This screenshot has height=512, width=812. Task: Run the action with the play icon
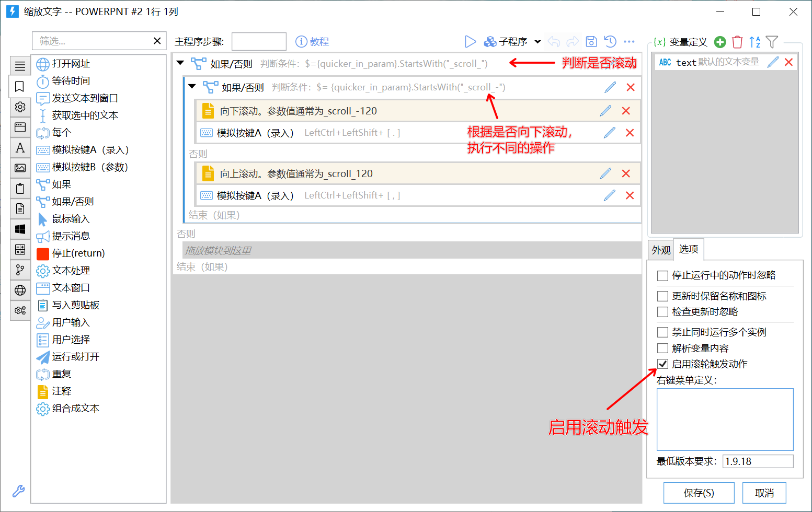pos(470,41)
